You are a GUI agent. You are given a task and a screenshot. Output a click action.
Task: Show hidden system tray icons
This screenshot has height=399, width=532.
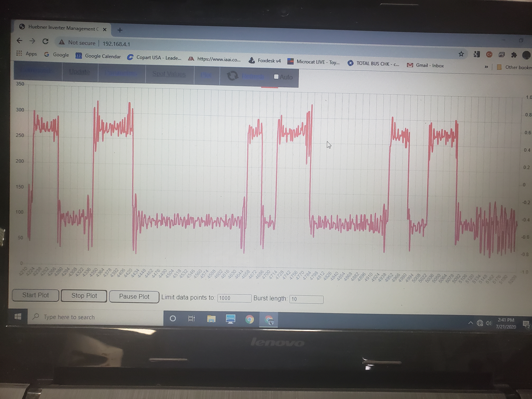point(471,323)
